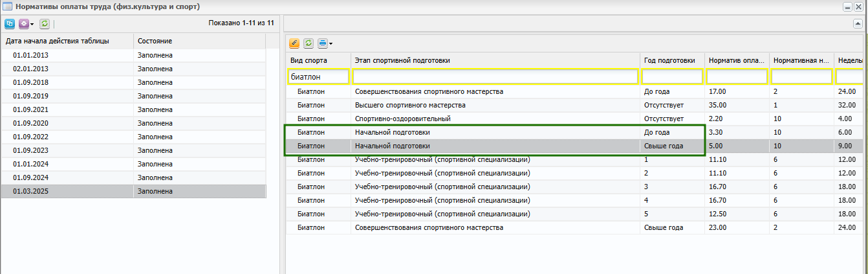
Task: Select the 01.03.2025 date row
Action: pyautogui.click(x=133, y=191)
